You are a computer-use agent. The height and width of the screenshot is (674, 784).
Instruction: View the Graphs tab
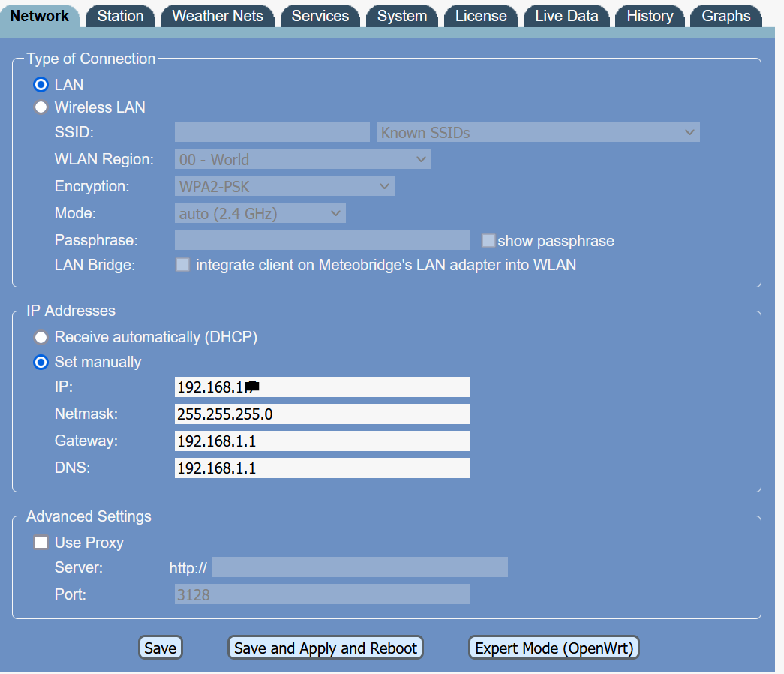click(725, 16)
